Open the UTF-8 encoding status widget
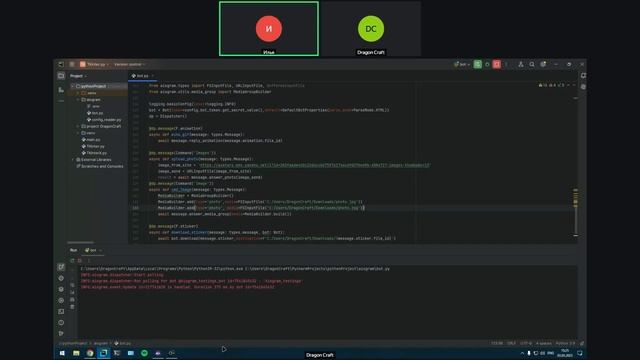 [x=526, y=343]
